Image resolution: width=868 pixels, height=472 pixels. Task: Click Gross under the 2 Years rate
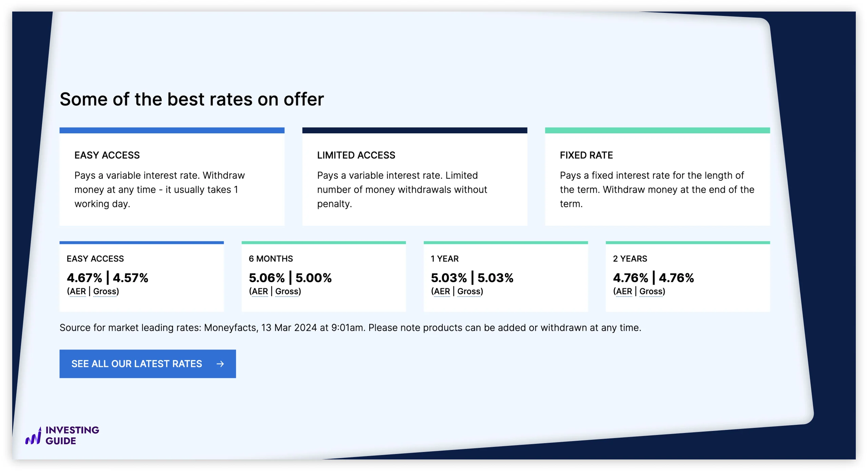click(x=652, y=291)
